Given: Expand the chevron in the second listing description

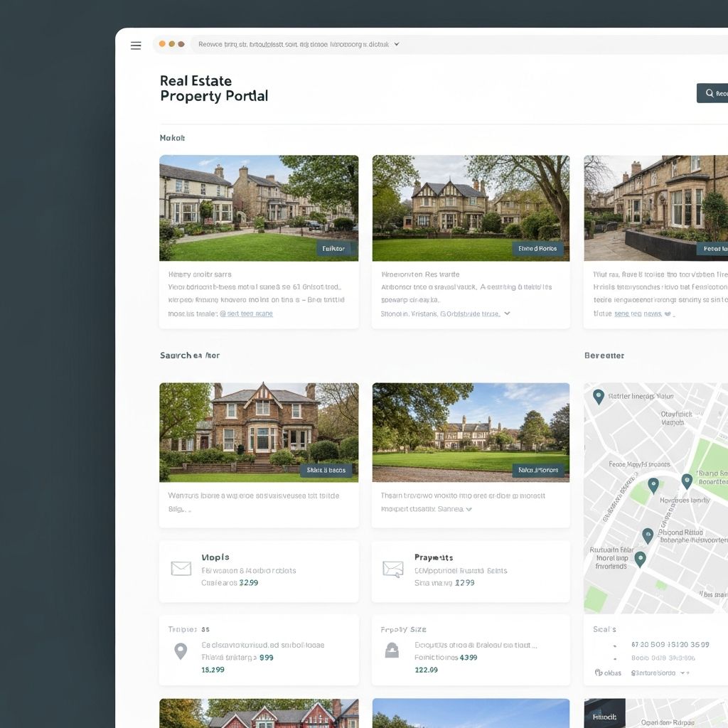Looking at the screenshot, I should coord(507,313).
